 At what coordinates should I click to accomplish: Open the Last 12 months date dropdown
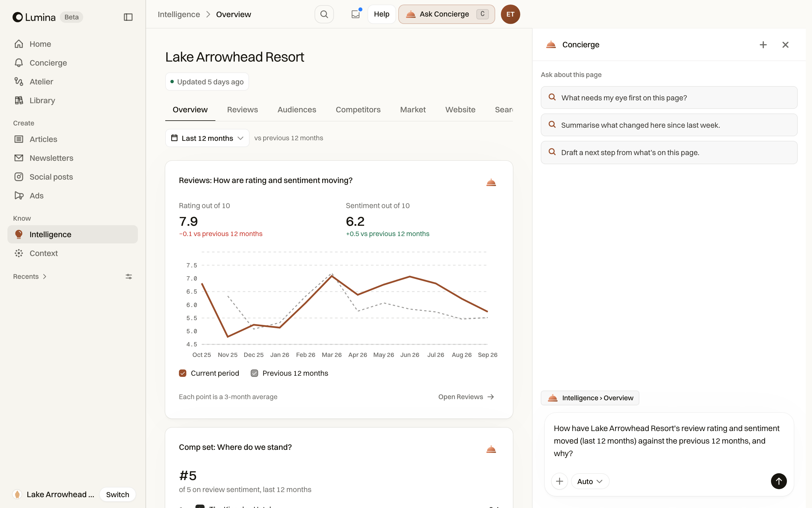[207, 138]
